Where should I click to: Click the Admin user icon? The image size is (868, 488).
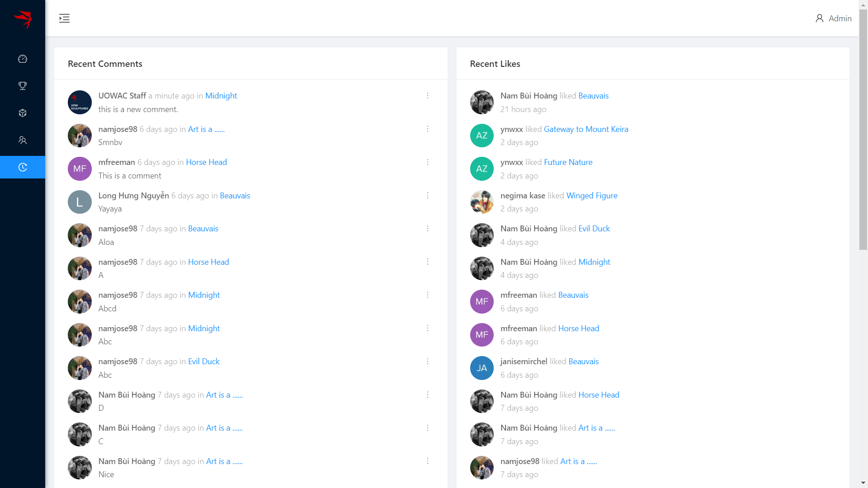(819, 19)
